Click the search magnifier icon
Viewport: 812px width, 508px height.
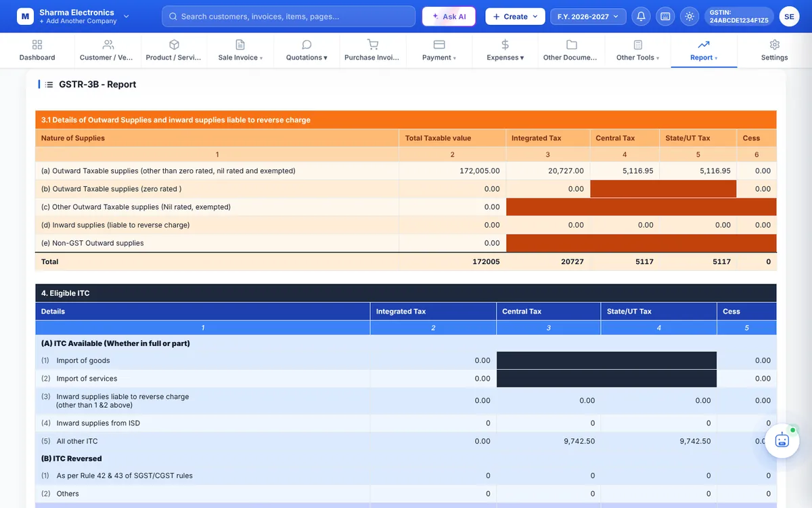(173, 16)
